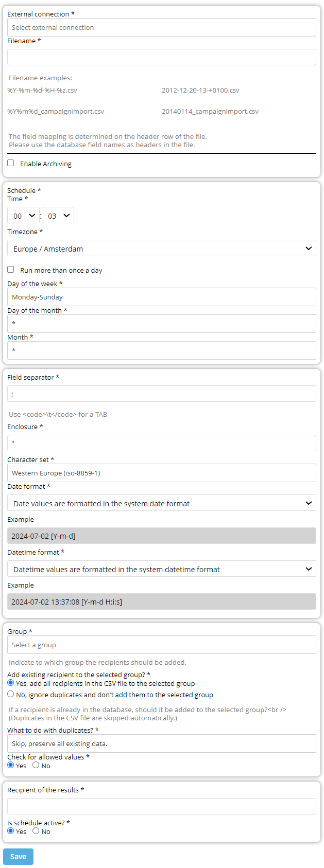The height and width of the screenshot is (868, 324).
Task: Open the schedule hour dropdown
Action: point(24,216)
